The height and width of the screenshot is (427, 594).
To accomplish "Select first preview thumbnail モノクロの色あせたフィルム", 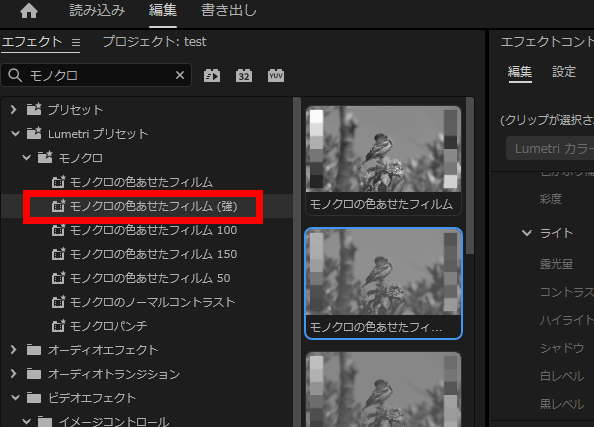I will (x=383, y=161).
